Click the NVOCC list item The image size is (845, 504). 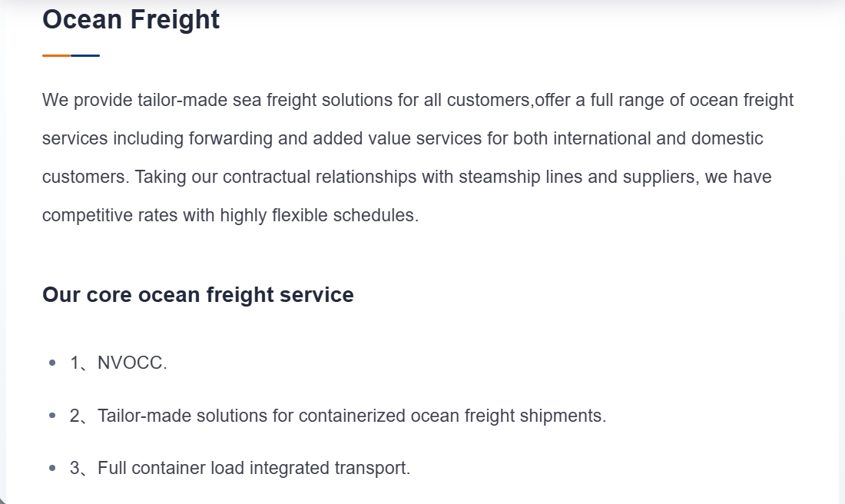pos(118,363)
